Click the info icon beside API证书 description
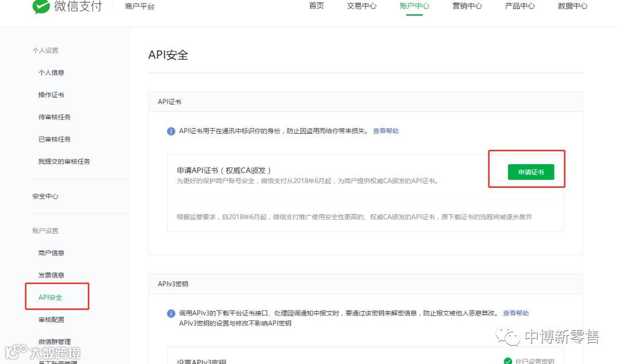The image size is (620, 364). (171, 131)
